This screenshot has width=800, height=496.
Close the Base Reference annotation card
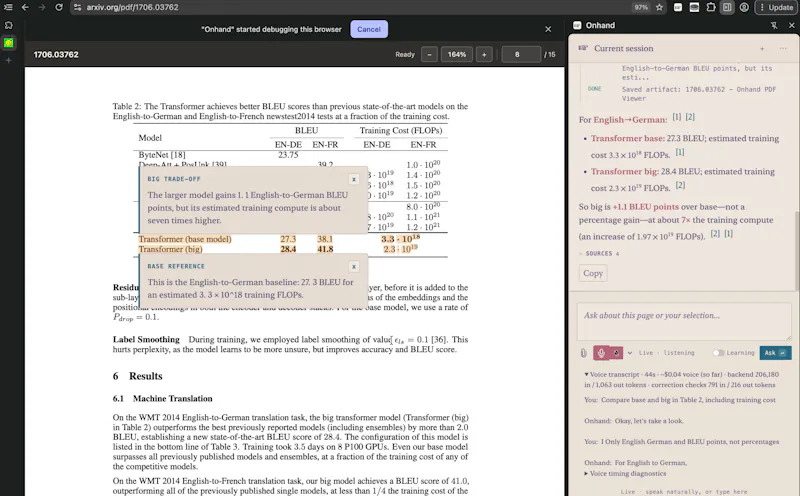point(354,266)
